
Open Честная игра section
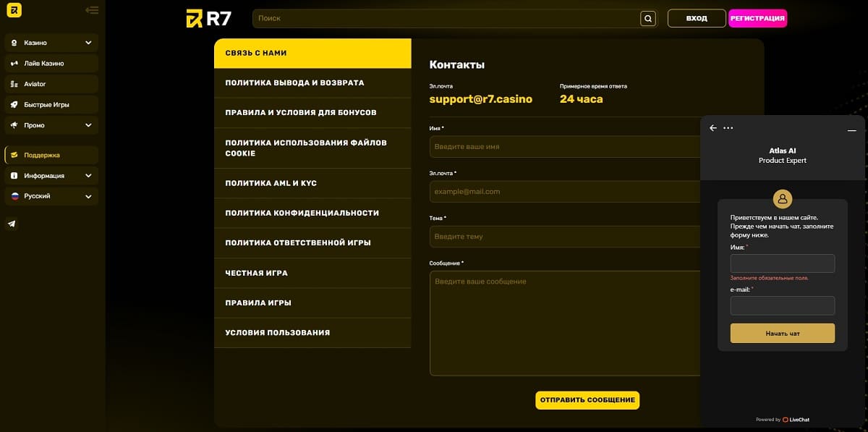point(312,273)
